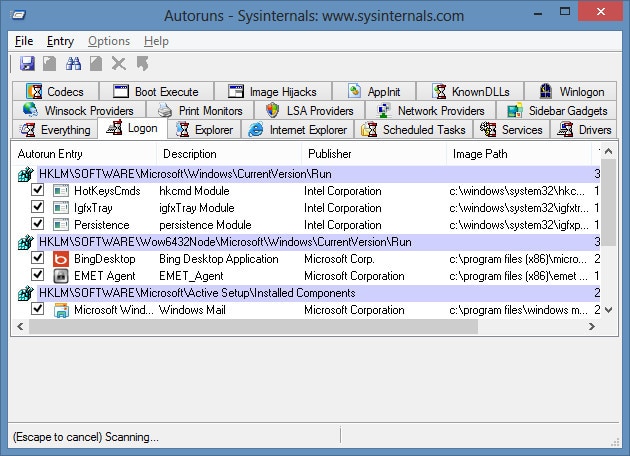Switch to the Image Hijacks tab
Screen dimensions: 630x456
tap(273, 91)
